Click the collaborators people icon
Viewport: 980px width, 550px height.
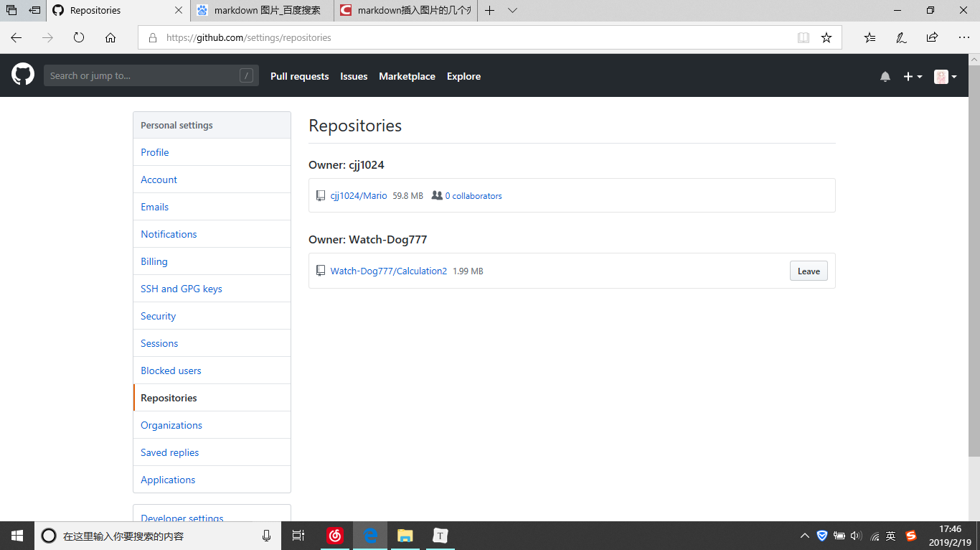[437, 195]
